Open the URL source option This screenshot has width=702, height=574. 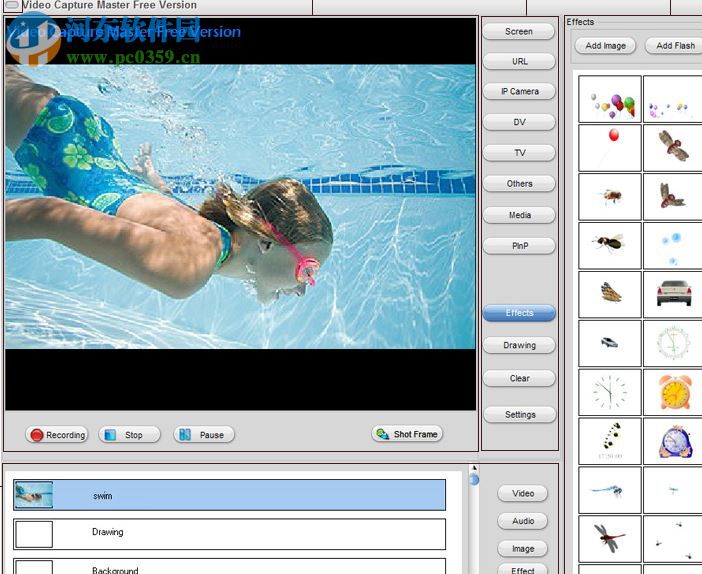tap(519, 61)
